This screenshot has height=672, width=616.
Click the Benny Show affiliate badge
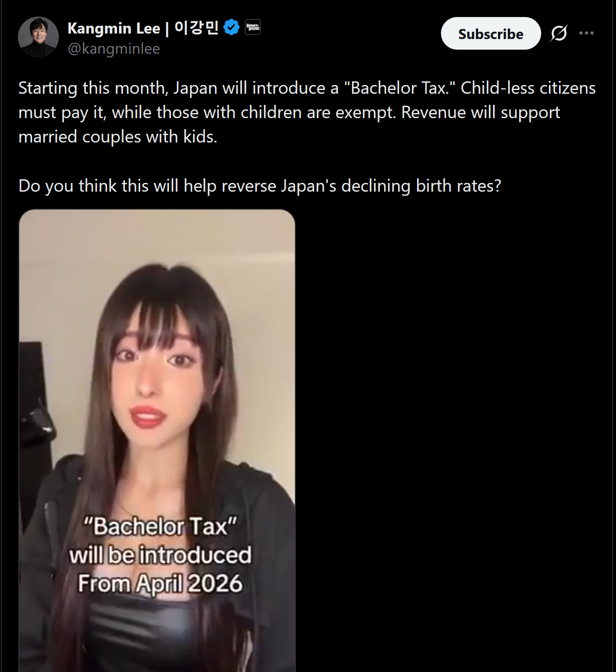pyautogui.click(x=253, y=27)
